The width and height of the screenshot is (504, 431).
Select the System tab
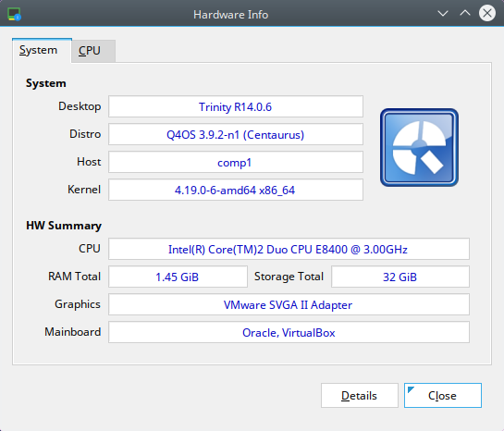coord(42,50)
